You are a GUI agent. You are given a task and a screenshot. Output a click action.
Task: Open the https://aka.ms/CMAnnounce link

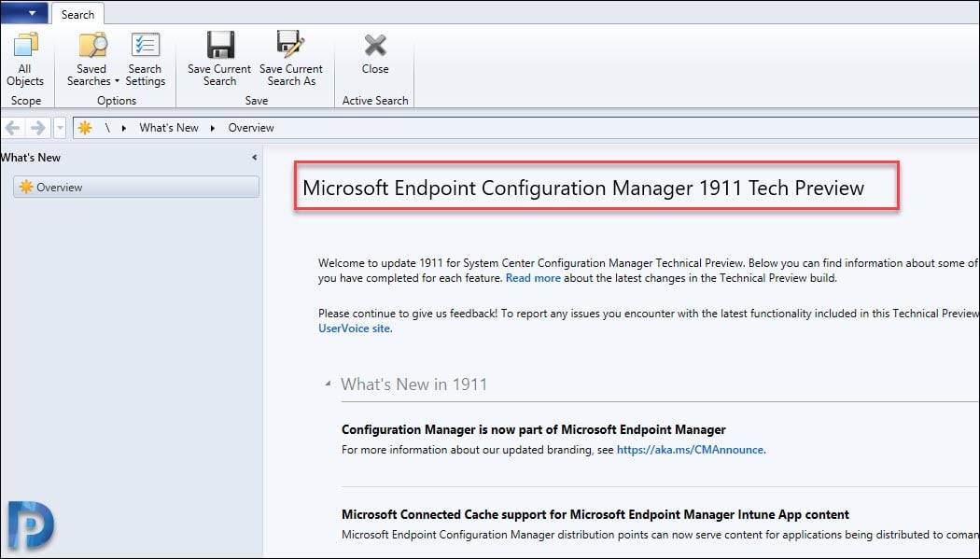690,450
